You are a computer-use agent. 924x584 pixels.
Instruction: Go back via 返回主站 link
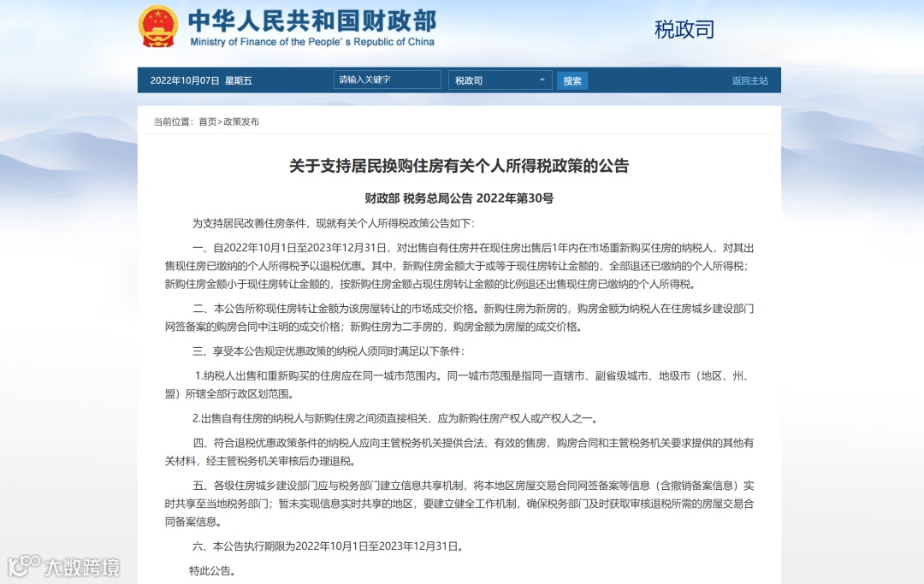tap(749, 80)
